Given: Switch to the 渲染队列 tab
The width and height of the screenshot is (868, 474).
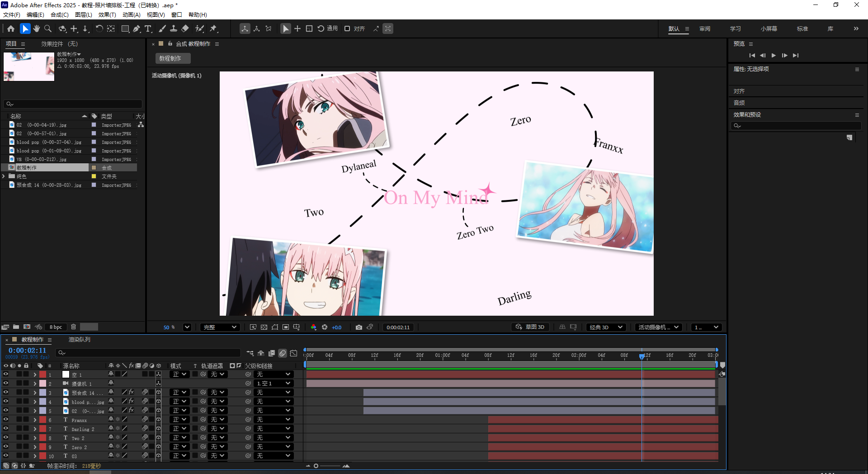Looking at the screenshot, I should pos(79,340).
